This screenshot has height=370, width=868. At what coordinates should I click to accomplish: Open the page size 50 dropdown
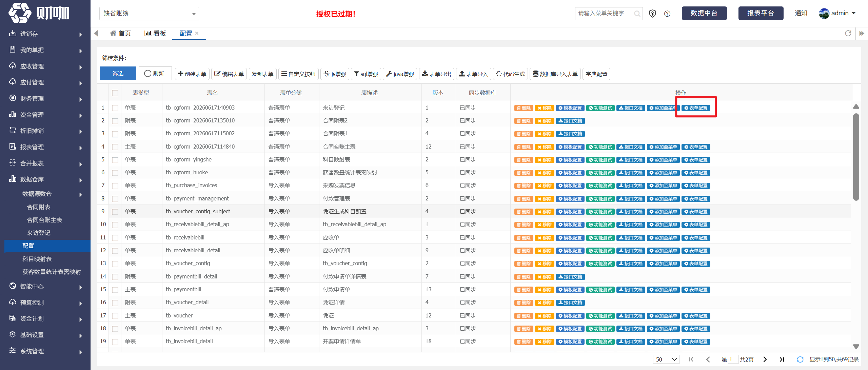(x=666, y=359)
